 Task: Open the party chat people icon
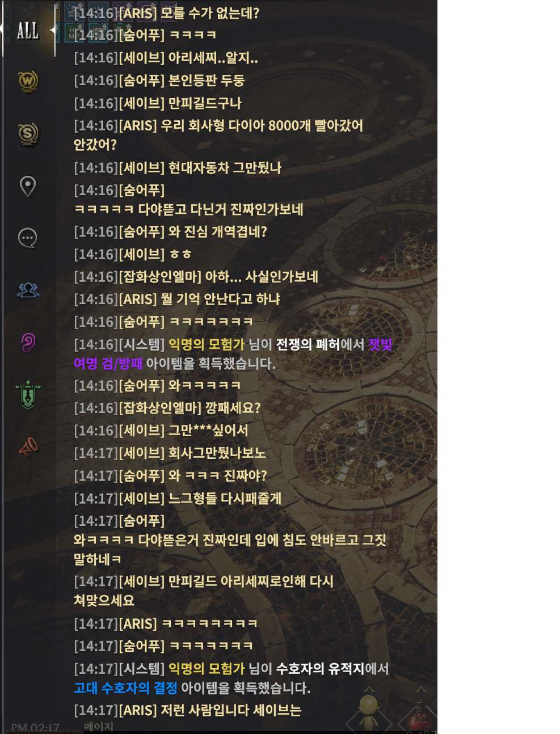coord(28,290)
